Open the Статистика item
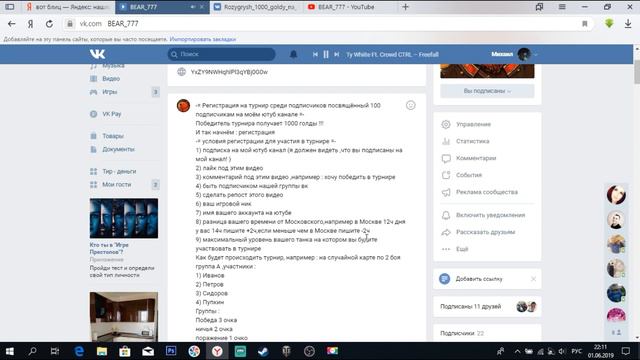 coord(472,141)
